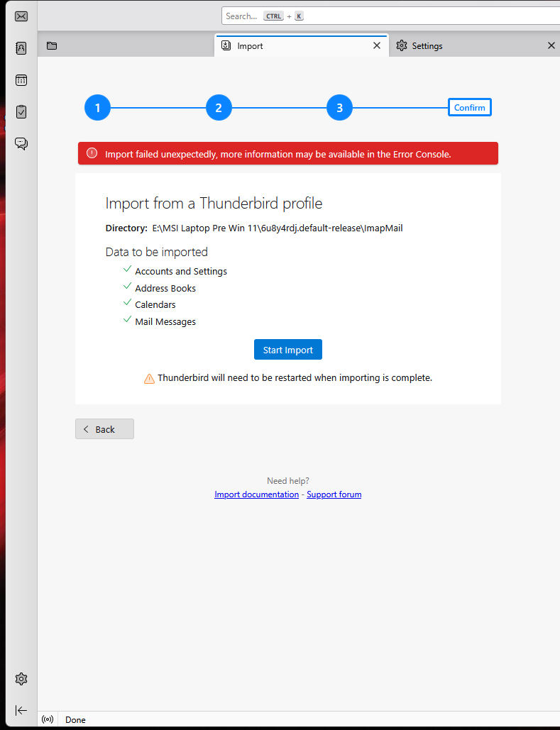Open the Mail space icon in sidebar
Image resolution: width=560 pixels, height=730 pixels.
click(21, 16)
